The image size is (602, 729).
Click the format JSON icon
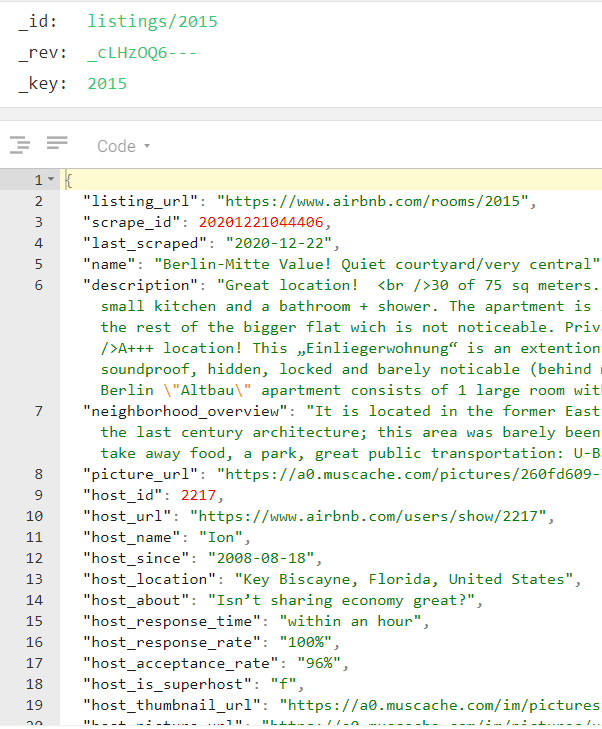coord(20,146)
